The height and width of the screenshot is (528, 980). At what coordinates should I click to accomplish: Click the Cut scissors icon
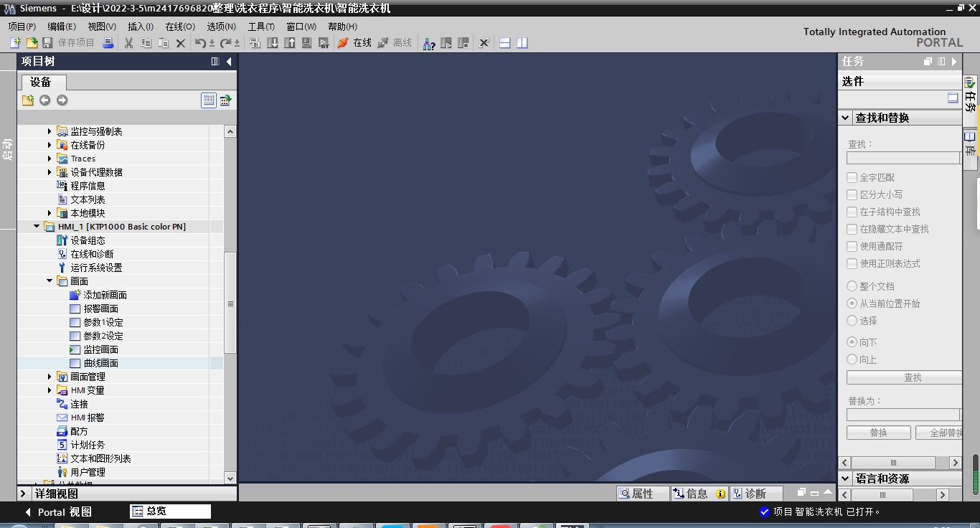pyautogui.click(x=129, y=43)
